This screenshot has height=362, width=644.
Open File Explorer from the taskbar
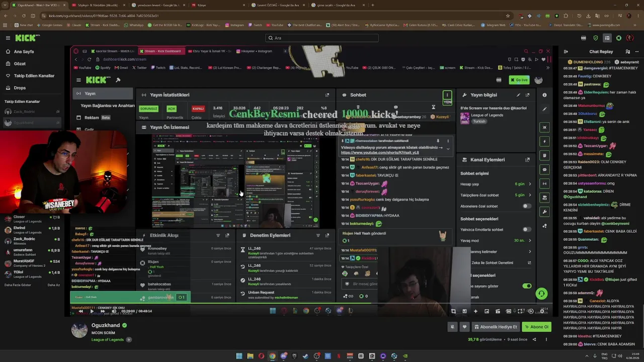pos(250,356)
